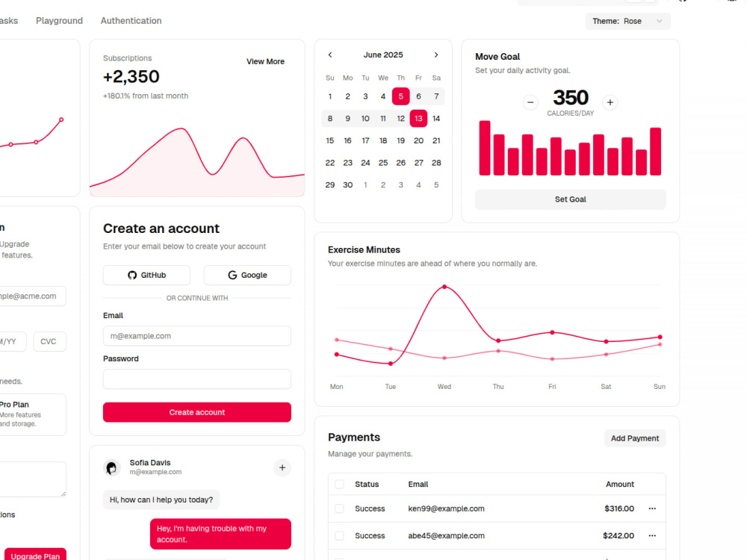The image size is (747, 560).
Task: Select June 30 in the calendar
Action: [x=348, y=184]
